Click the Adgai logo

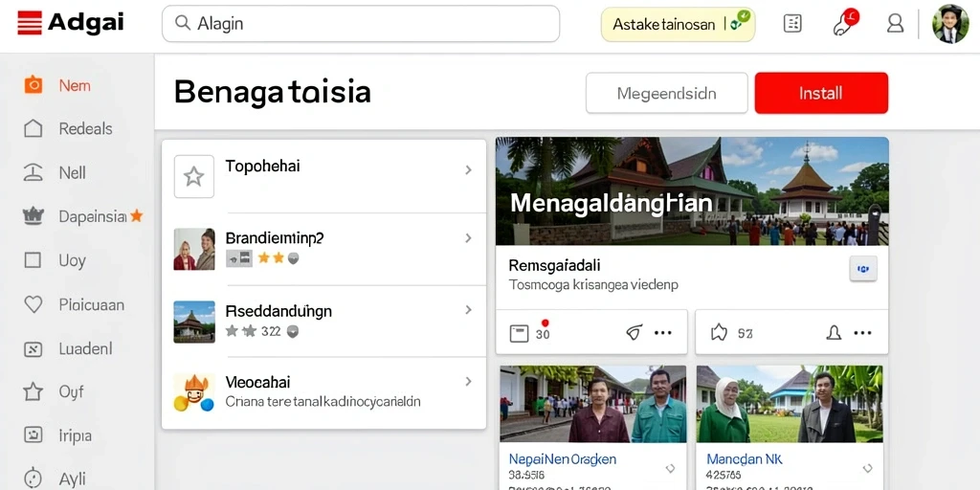click(70, 23)
